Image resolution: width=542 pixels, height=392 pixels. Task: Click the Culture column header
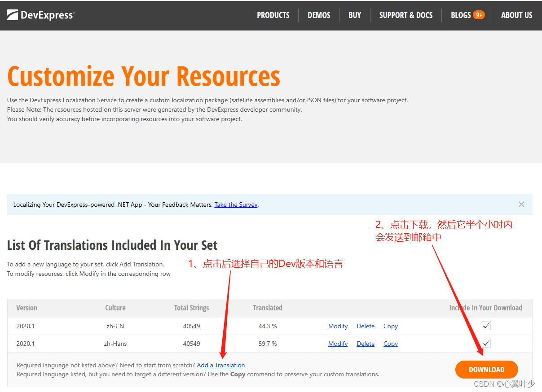[x=115, y=308]
